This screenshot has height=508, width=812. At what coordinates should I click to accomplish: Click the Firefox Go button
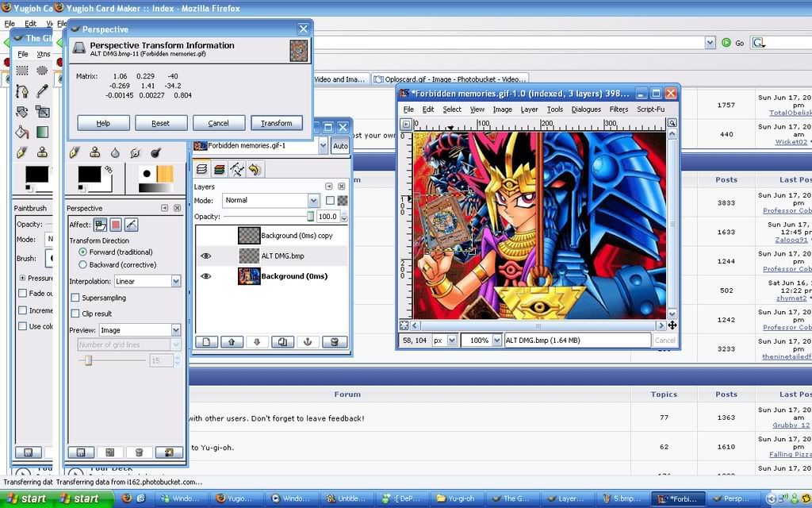[x=733, y=43]
